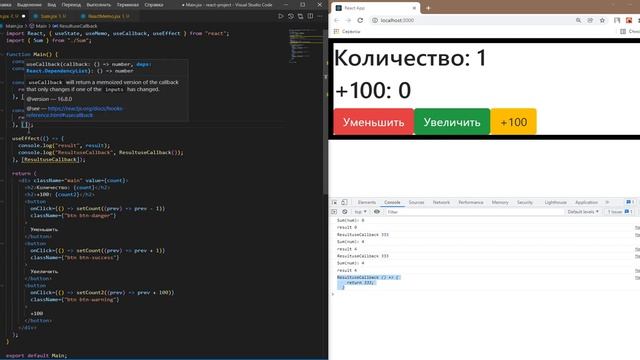The width and height of the screenshot is (640, 360).
Task: Open the reactjs.org hooks reference link in tooltip
Action: click(x=75, y=112)
